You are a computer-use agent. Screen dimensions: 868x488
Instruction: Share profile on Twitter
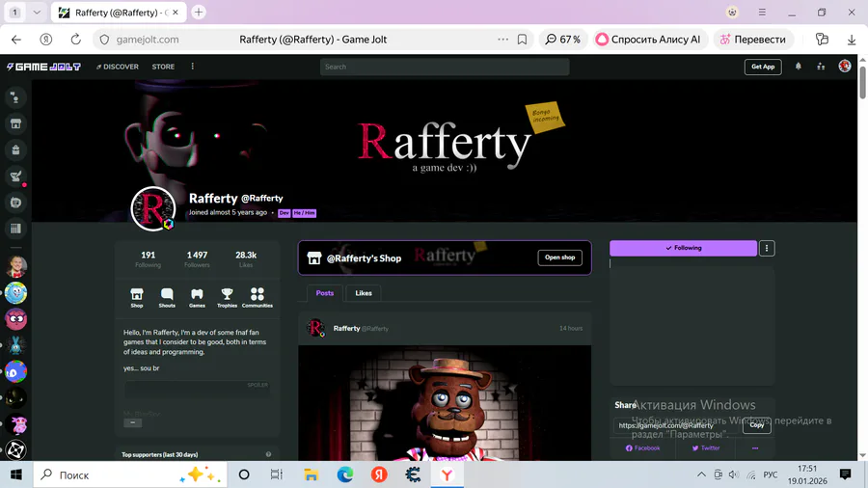point(706,448)
